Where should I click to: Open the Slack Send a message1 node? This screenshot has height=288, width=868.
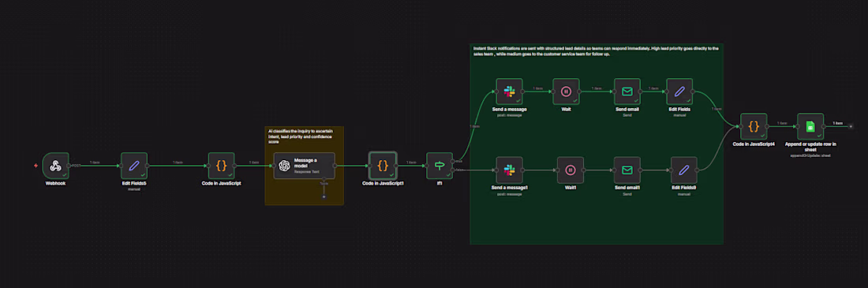(x=510, y=170)
